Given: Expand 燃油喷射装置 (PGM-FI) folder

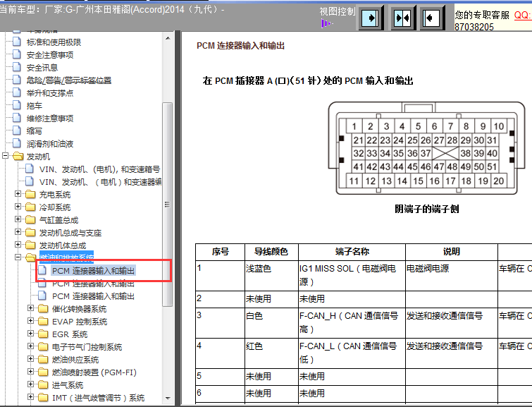Looking at the screenshot, I should click(x=30, y=371).
